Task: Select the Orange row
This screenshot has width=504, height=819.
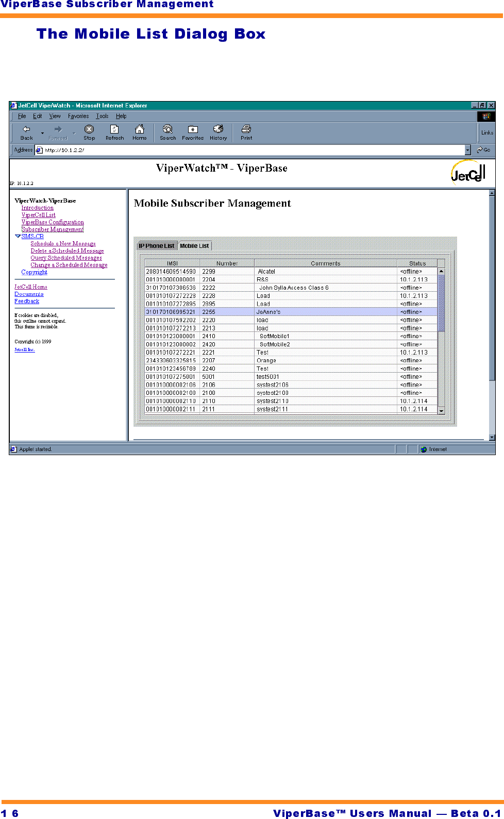Action: (x=291, y=360)
